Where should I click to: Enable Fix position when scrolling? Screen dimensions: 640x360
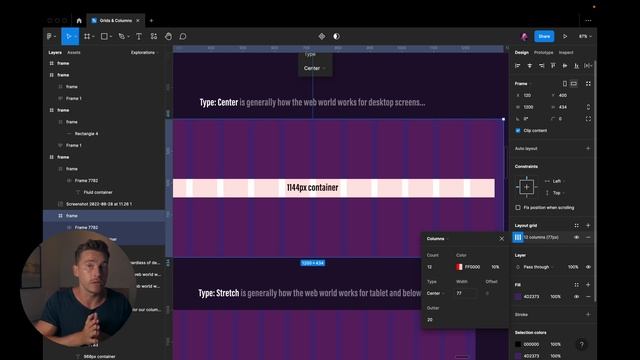click(518, 207)
